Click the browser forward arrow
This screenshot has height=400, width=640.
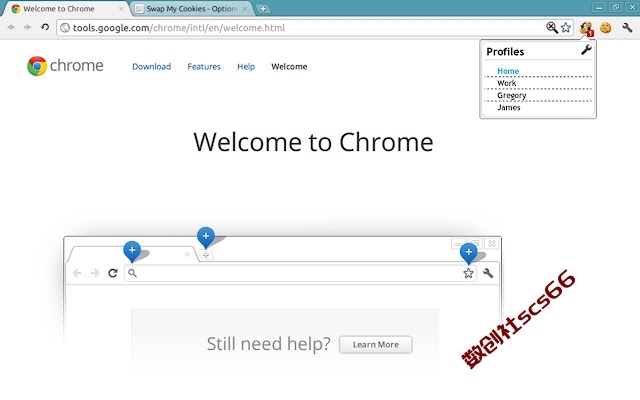[x=28, y=27]
